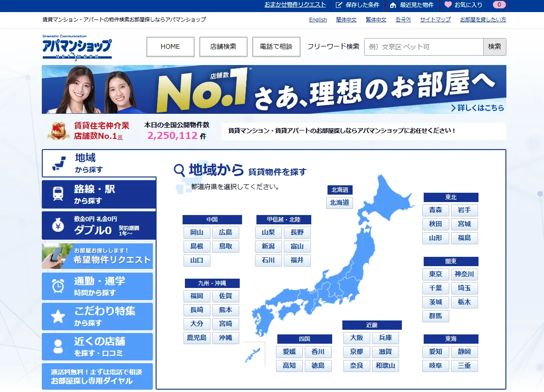The width and height of the screenshot is (544, 392).
Task: Click the 詳しくはこちら link on banner
Action: (478, 108)
